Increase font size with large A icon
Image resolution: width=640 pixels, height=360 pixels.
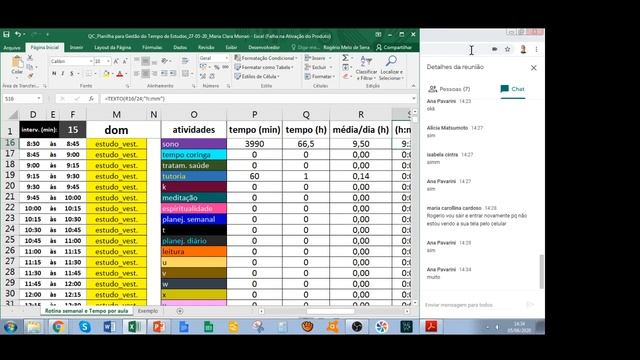(x=116, y=61)
